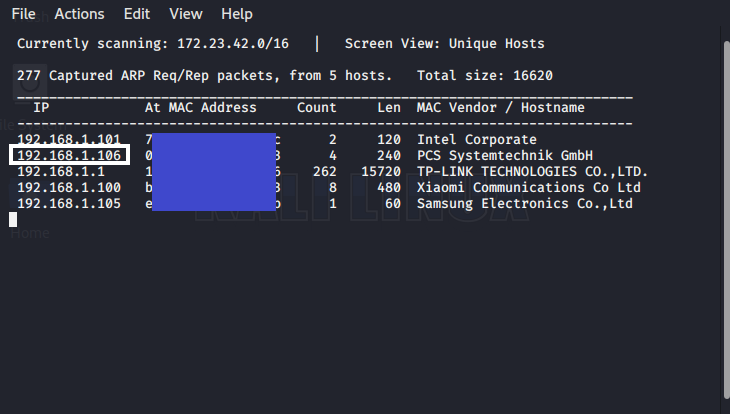Click the blue redacted MAC address block
Image resolution: width=730 pixels, height=414 pixels.
[x=212, y=172]
